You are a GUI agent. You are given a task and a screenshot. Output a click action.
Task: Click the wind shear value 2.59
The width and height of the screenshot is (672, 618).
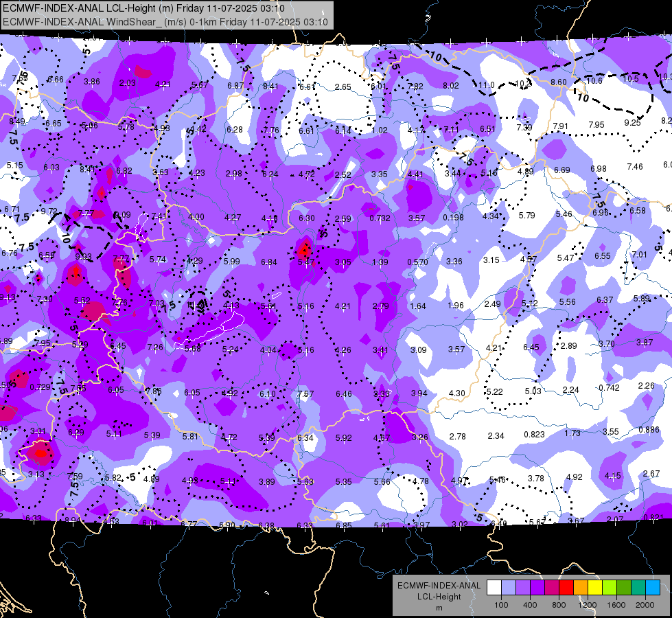pyautogui.click(x=343, y=219)
